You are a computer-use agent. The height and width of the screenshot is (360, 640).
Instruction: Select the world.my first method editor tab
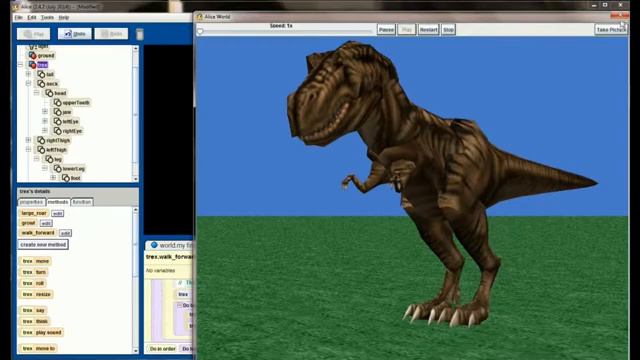(x=169, y=245)
